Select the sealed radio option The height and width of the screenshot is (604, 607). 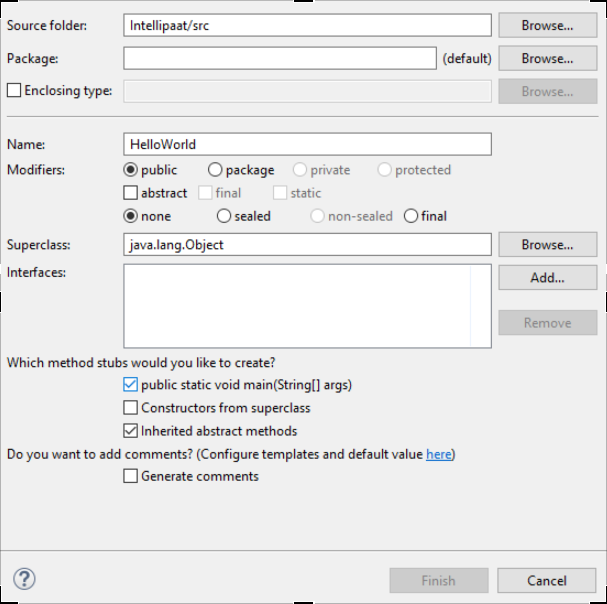(x=224, y=216)
